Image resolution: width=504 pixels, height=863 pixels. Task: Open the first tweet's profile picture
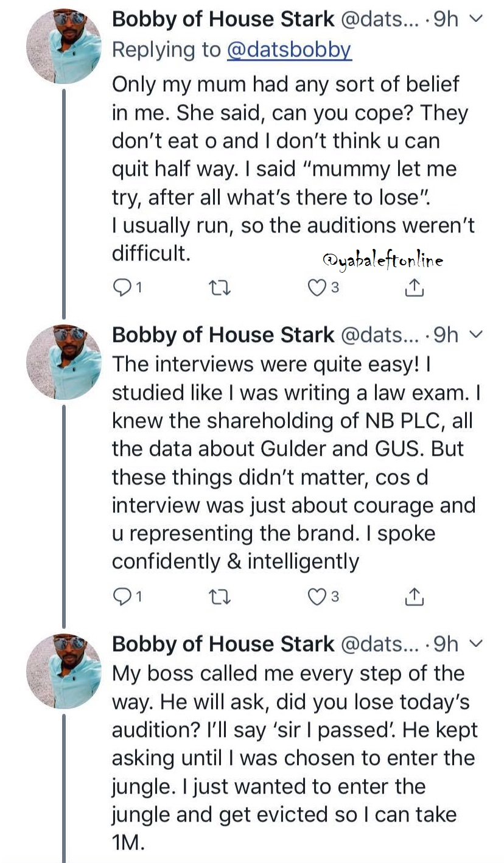64,47
